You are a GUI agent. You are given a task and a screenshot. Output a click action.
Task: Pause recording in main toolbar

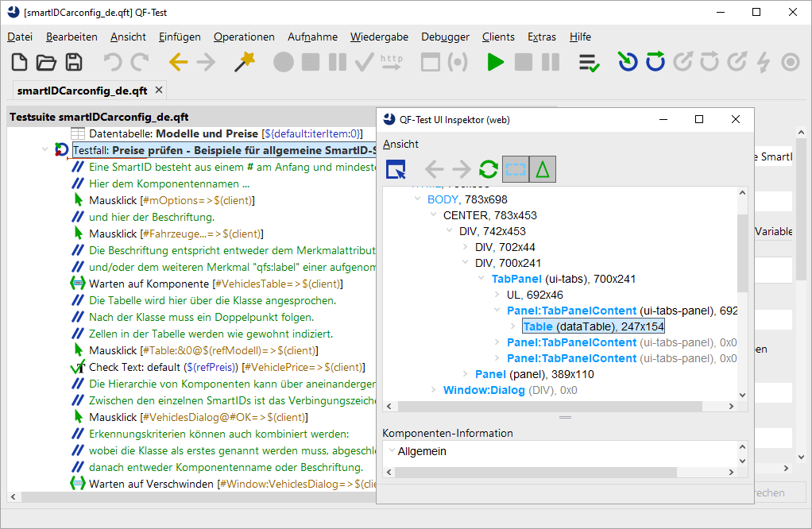(338, 62)
